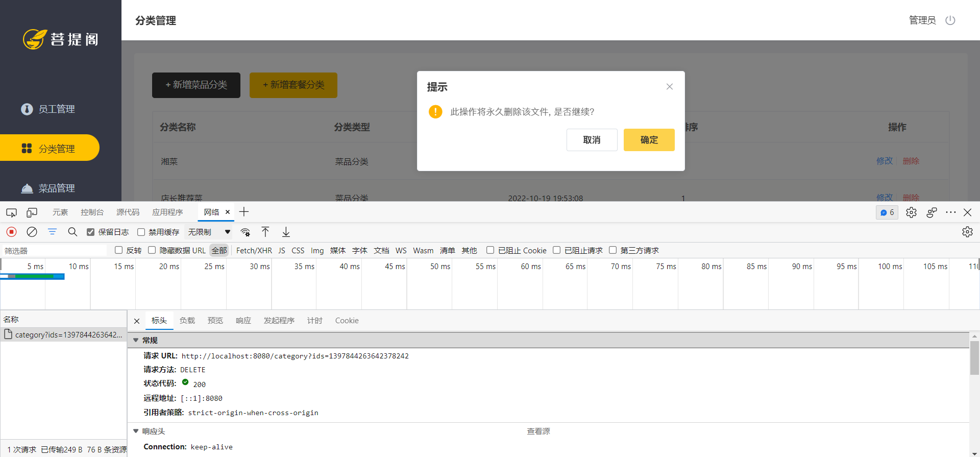Switch to the 负载 tab
Screen dimensions: 980x457
point(187,321)
